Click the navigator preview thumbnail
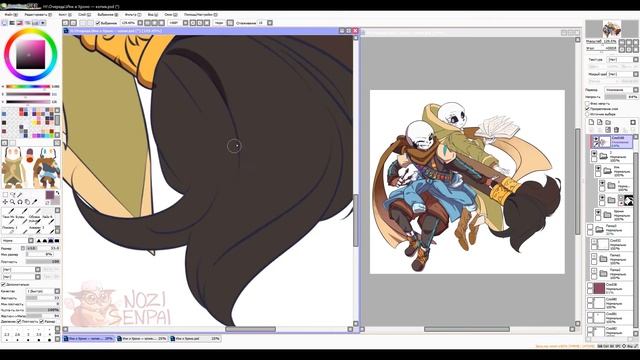The image size is (640, 360). pos(611,29)
